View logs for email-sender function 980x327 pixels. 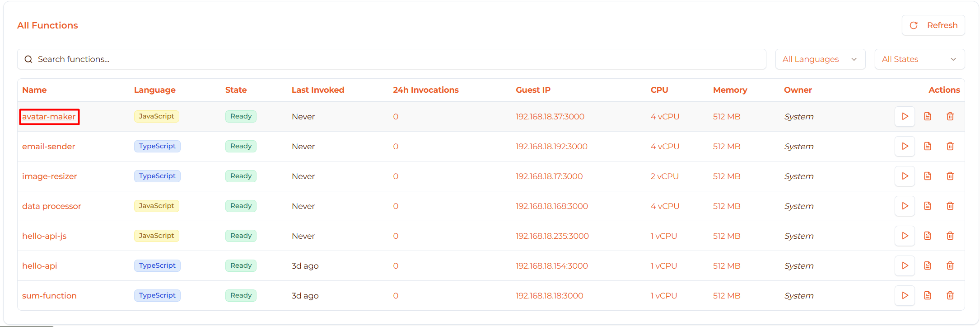coord(928,146)
